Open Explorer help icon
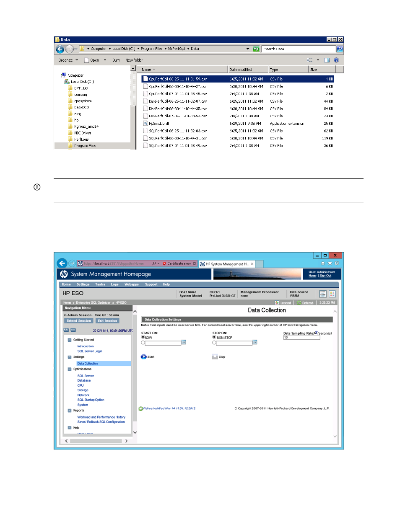 click(x=336, y=60)
